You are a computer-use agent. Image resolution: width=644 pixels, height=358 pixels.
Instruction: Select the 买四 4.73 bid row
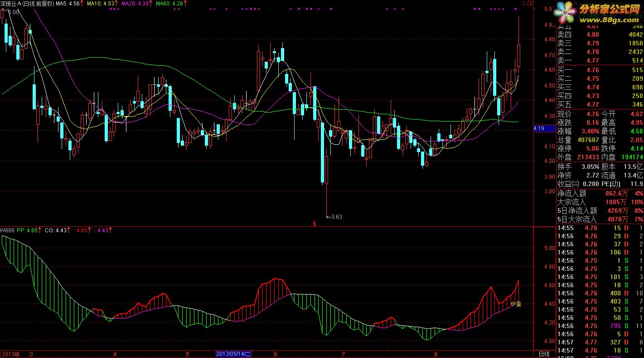pos(600,96)
